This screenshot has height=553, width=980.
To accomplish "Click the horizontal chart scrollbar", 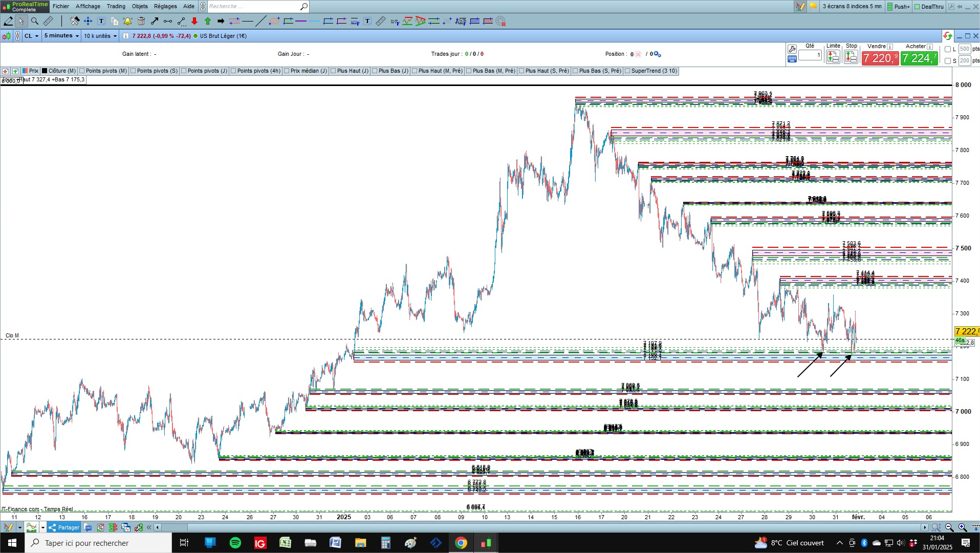I will point(542,527).
